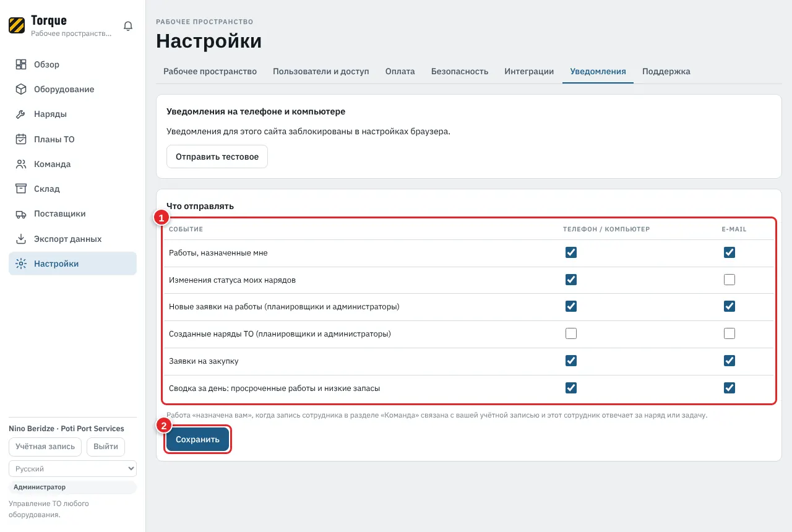Enable phone alerts for Созданные наряды ТО
Viewport: 792px width, 532px height.
pos(571,334)
